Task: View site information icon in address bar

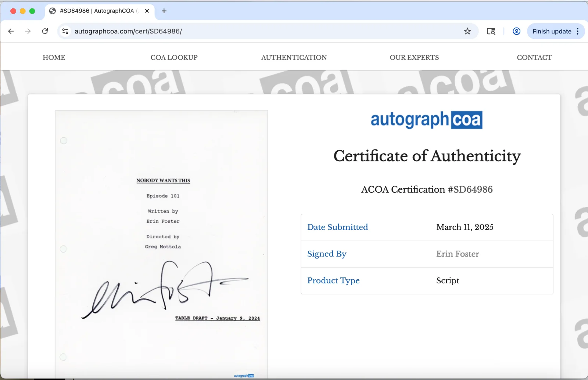Action: pos(65,31)
